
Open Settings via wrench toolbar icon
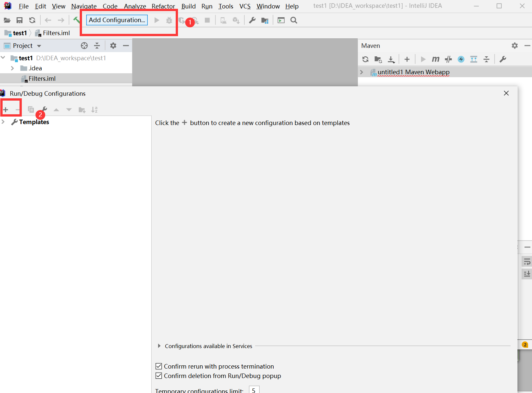click(x=252, y=20)
